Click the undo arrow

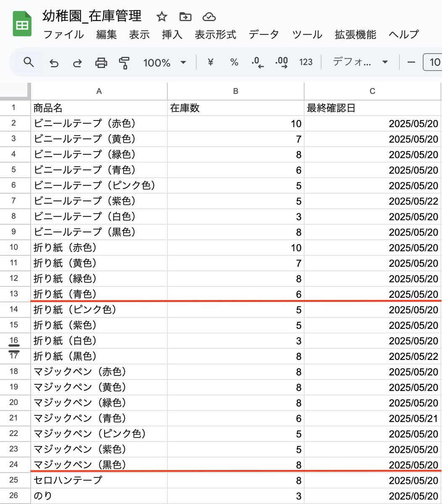(x=54, y=63)
